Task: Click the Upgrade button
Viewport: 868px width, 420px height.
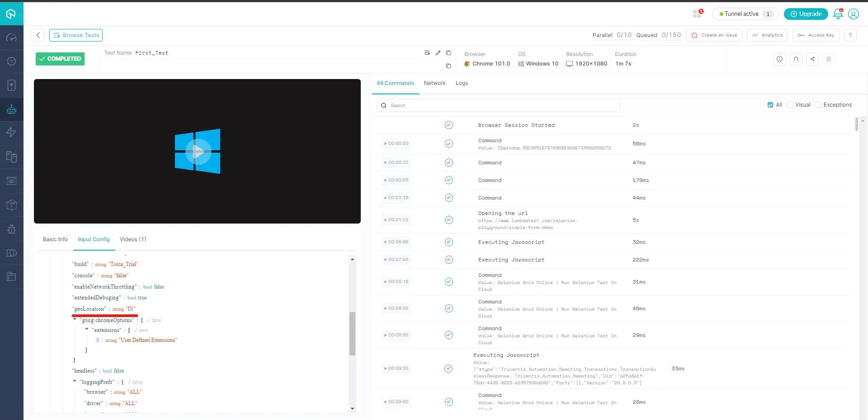Action: tap(806, 14)
